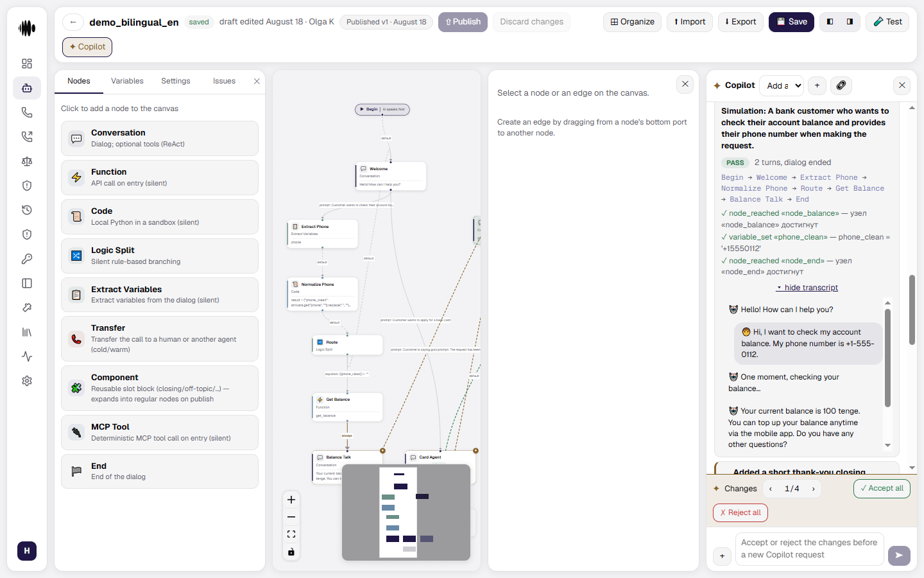Send the Copilot request arrow button
Screen dimensions: 924x578
[899, 556]
